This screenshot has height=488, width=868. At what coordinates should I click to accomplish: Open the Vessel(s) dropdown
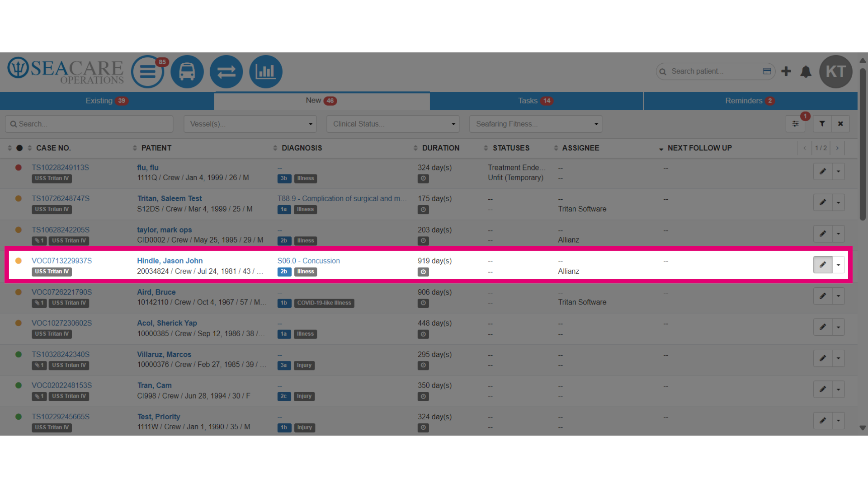250,124
